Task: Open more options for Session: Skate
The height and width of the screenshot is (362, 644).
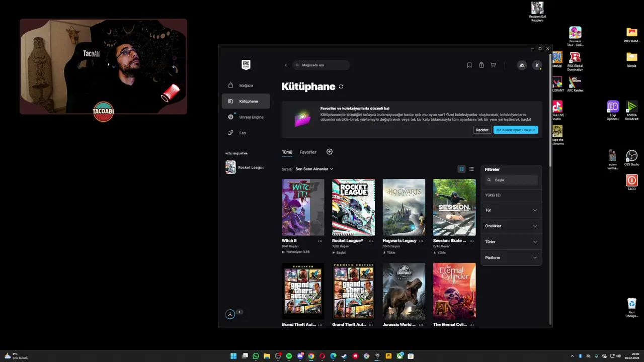Action: coord(471,241)
